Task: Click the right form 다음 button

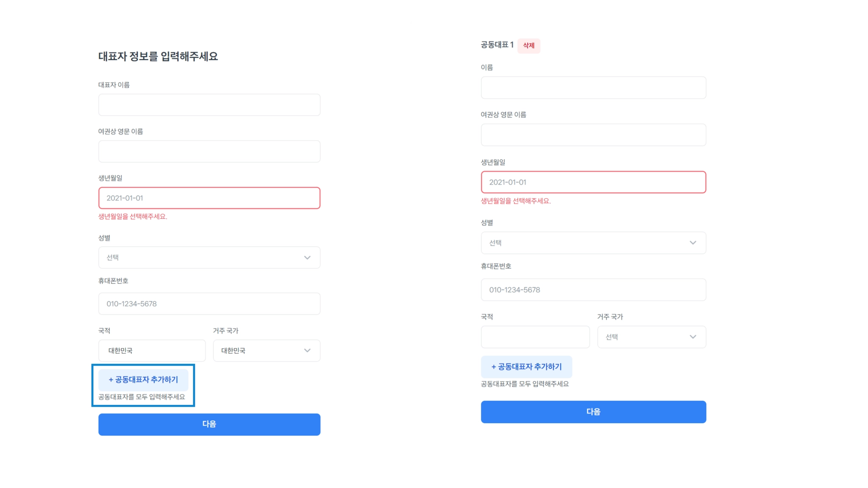Action: tap(593, 412)
